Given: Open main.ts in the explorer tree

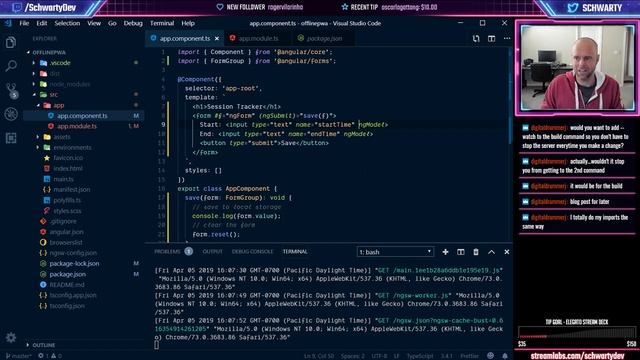Looking at the screenshot, I should [63, 179].
